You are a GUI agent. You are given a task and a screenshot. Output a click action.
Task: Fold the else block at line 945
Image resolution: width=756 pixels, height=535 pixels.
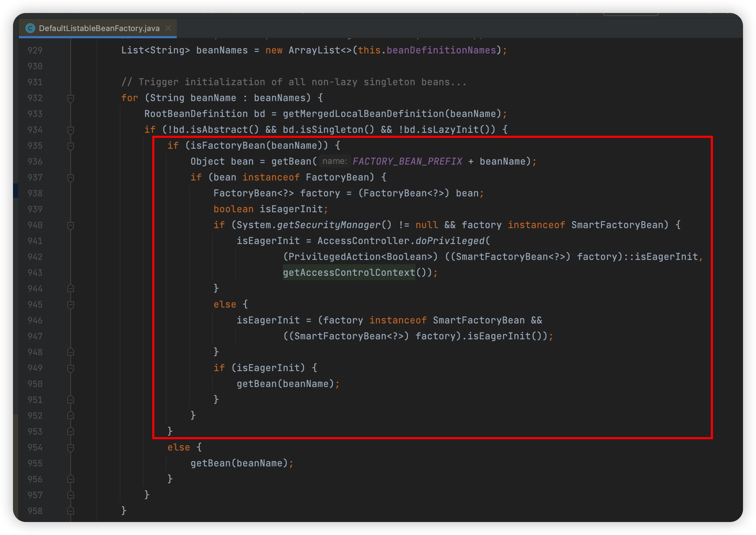(x=71, y=305)
